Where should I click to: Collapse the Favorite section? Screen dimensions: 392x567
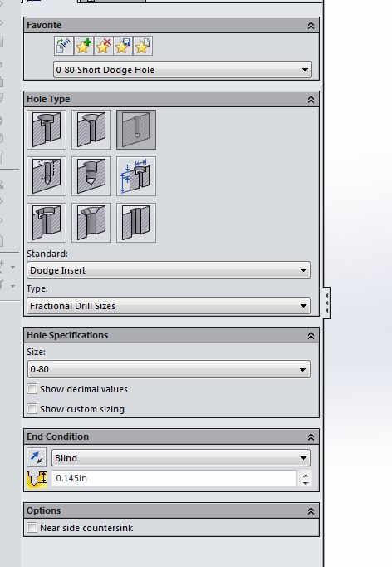(311, 25)
